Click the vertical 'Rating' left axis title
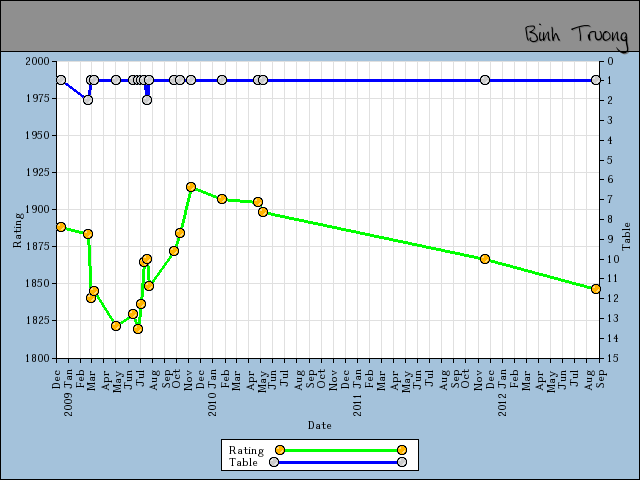The height and width of the screenshot is (480, 640). point(18,230)
